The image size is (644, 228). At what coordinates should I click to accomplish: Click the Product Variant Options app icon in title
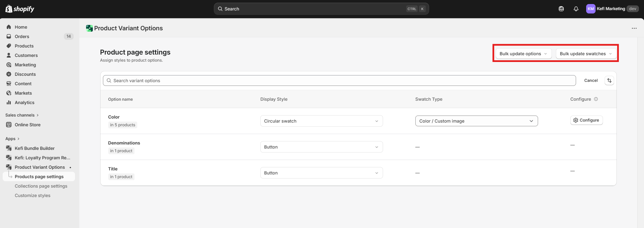(89, 28)
